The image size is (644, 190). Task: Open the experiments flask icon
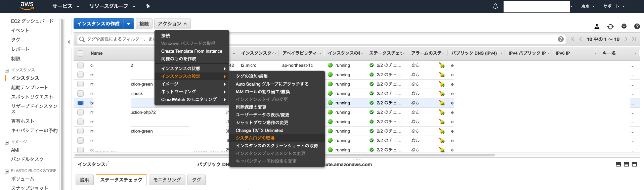(x=597, y=27)
